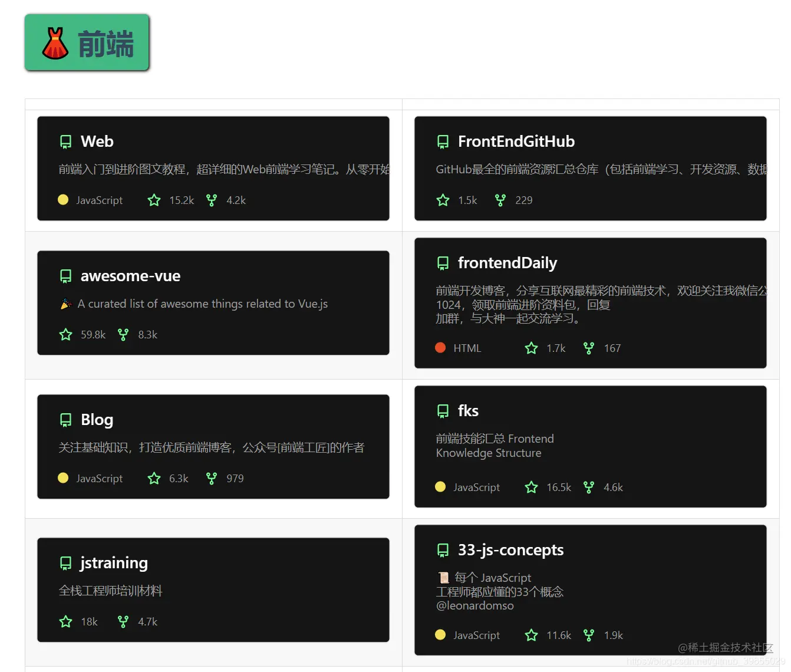
Task: Click the green 前端 header badge
Action: pos(87,42)
